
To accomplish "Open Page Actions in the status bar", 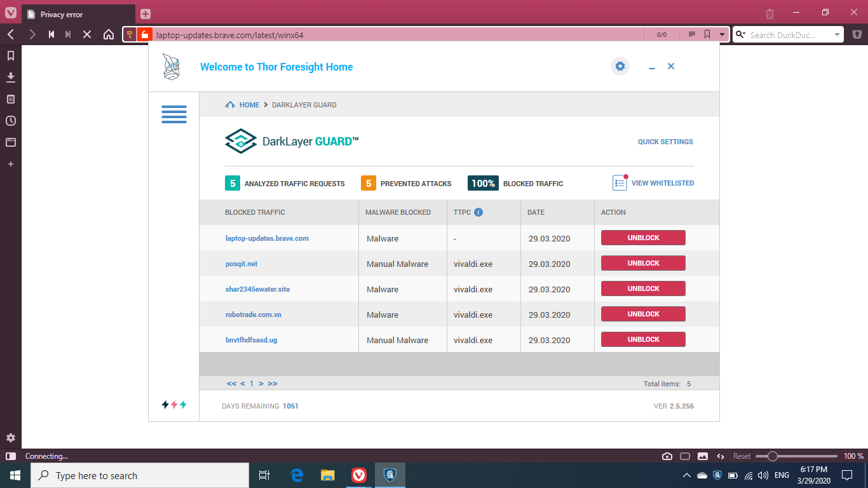I will click(x=721, y=456).
